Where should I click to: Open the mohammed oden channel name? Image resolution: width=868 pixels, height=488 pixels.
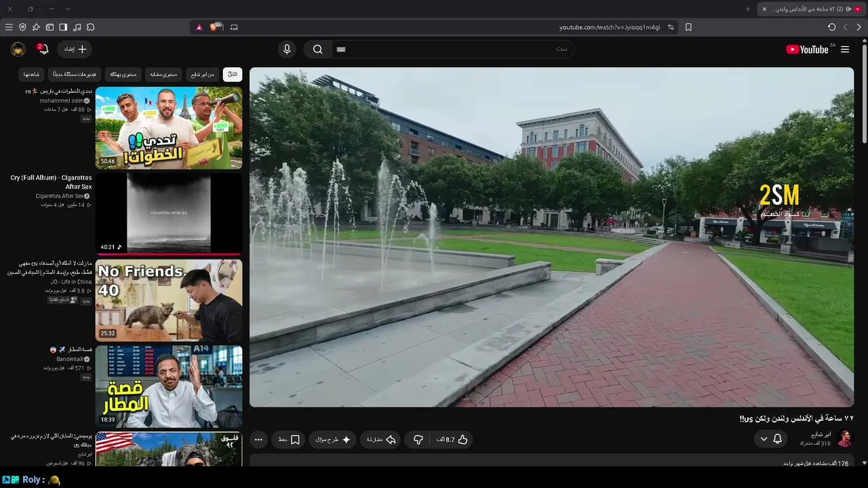point(62,101)
